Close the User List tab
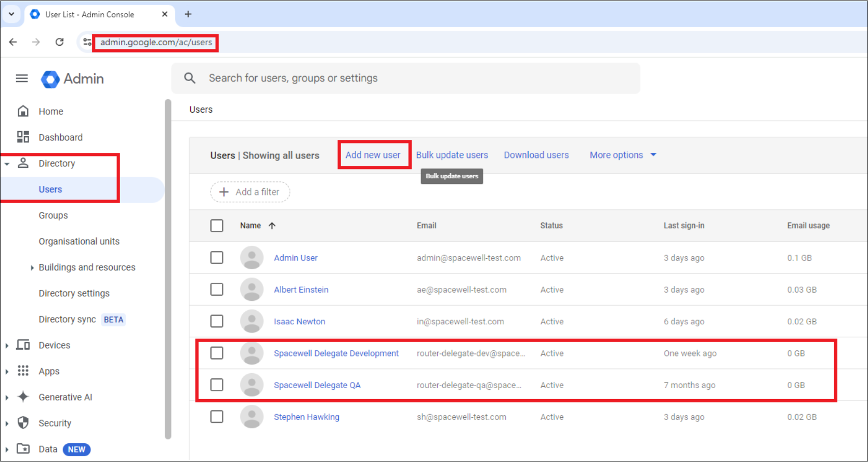The width and height of the screenshot is (868, 462). pyautogui.click(x=165, y=14)
